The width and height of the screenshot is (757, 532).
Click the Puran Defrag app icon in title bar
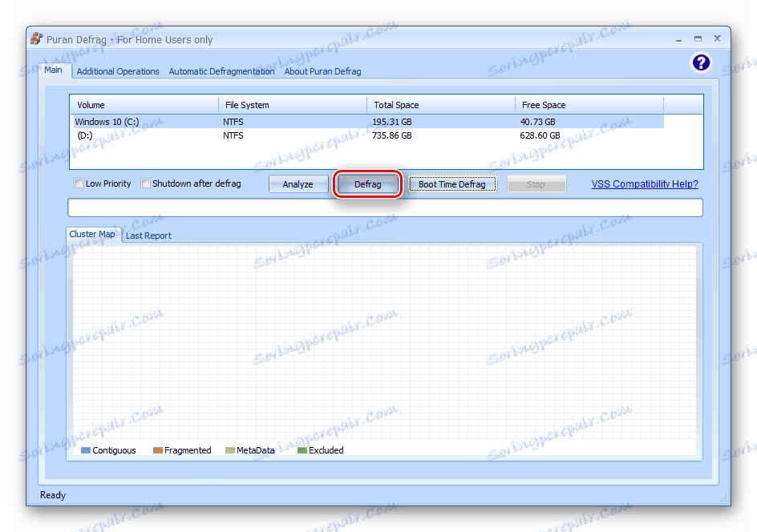pos(36,38)
